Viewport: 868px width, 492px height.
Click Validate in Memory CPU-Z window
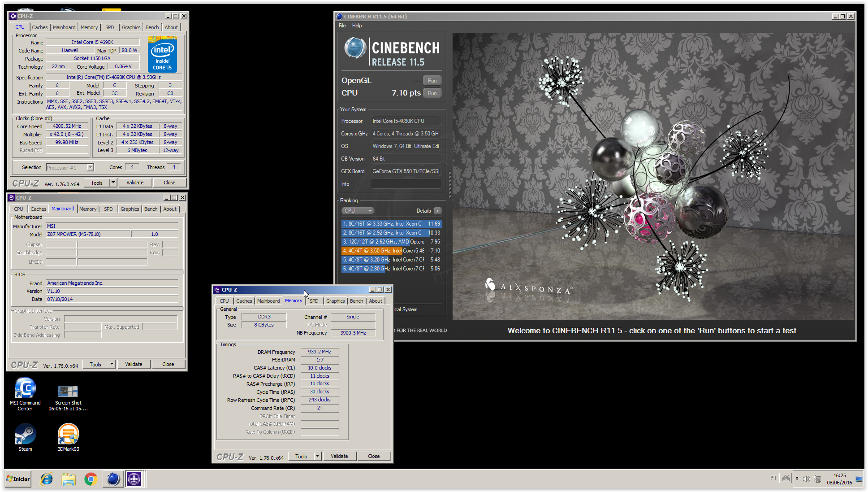click(x=339, y=456)
